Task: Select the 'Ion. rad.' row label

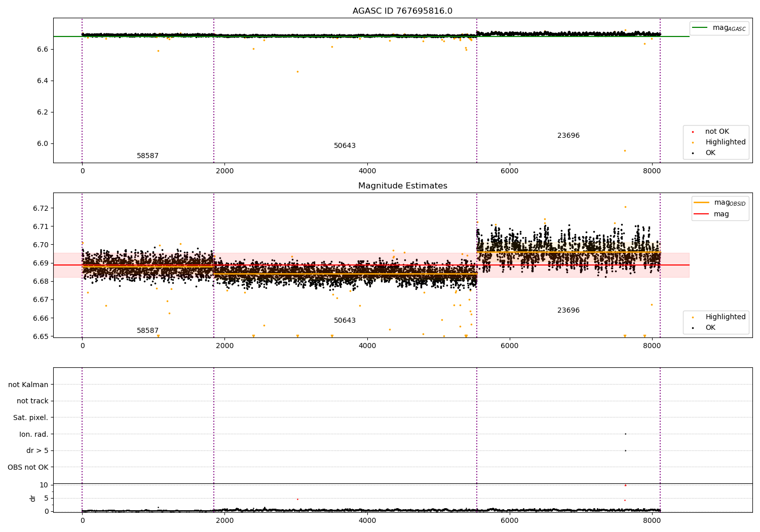Action: point(34,434)
